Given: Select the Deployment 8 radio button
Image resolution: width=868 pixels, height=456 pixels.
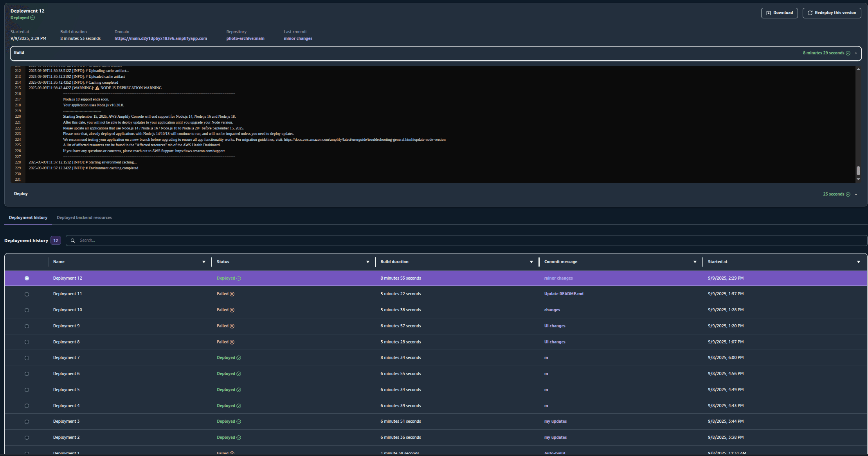Looking at the screenshot, I should pos(27,342).
